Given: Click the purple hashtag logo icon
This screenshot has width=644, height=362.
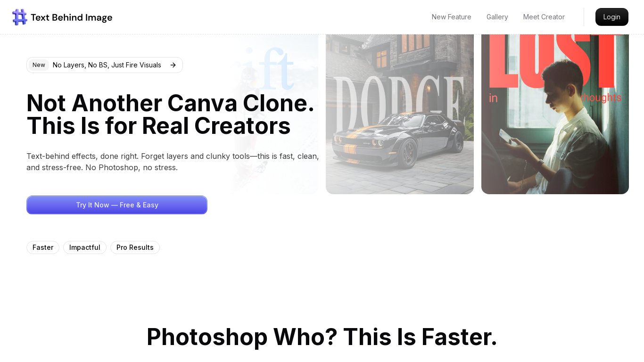Looking at the screenshot, I should [20, 17].
